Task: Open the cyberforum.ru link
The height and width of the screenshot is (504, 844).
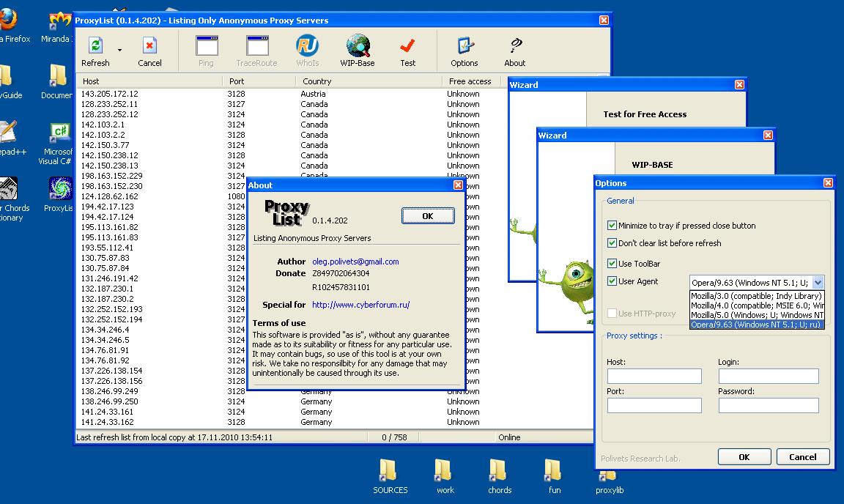Action: pyautogui.click(x=360, y=304)
